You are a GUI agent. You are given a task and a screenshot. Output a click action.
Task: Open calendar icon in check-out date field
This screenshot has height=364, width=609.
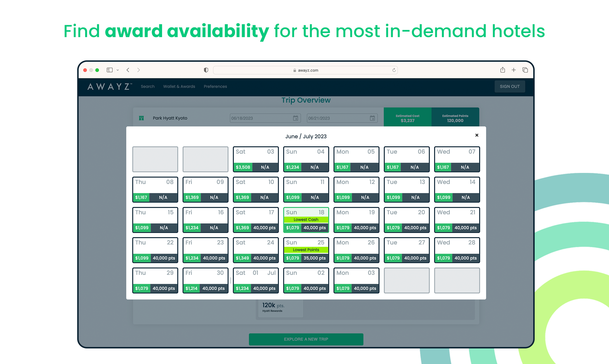[x=372, y=118]
